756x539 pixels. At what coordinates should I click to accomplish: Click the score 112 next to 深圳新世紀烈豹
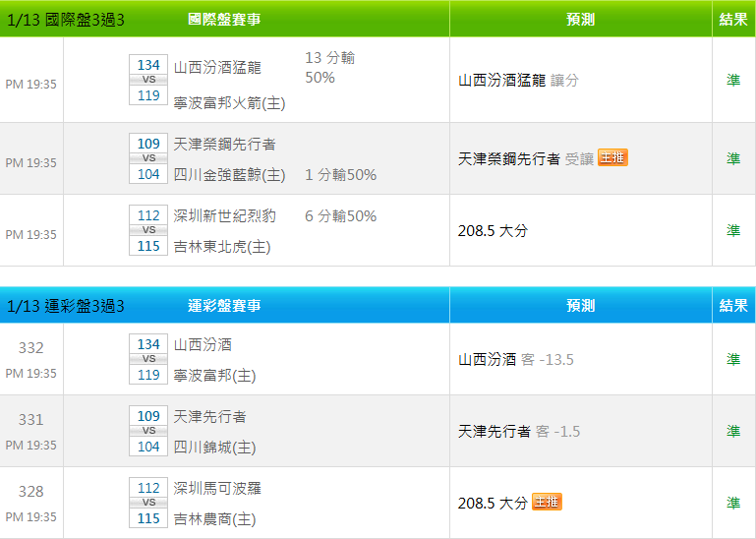pos(148,215)
